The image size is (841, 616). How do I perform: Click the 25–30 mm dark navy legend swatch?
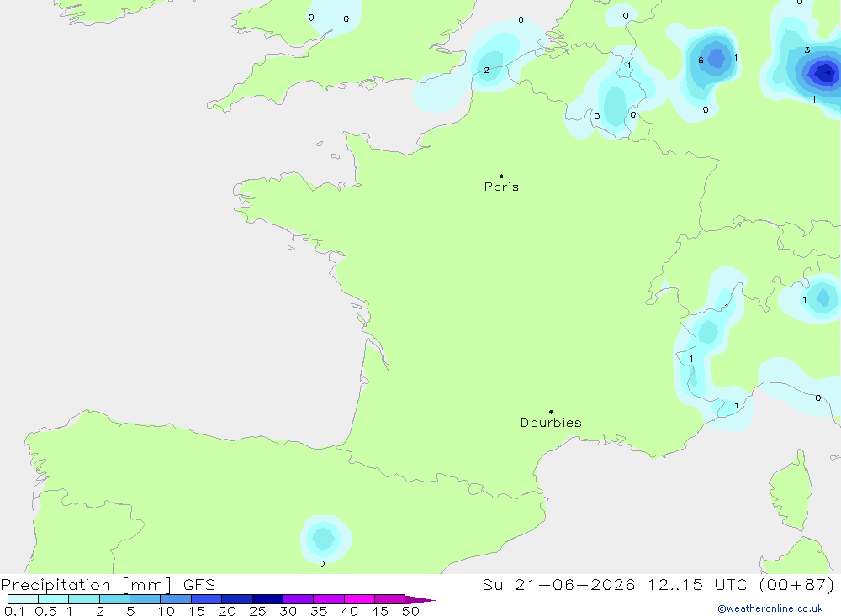click(x=267, y=599)
